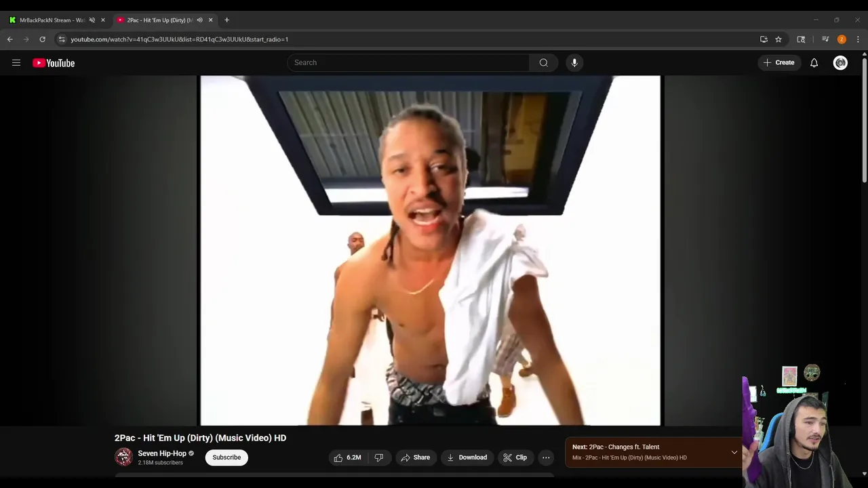This screenshot has height=488, width=868.
Task: Close the 2Pac Hit 'Em Up tab
Action: click(210, 20)
